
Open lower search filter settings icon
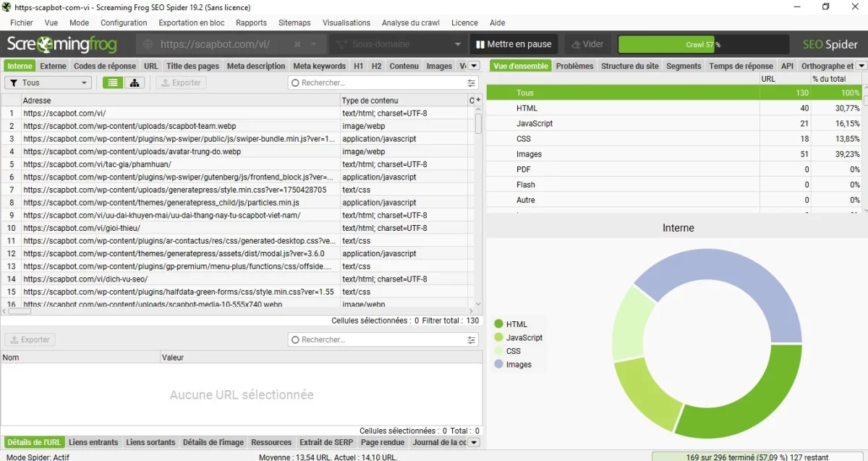(472, 340)
